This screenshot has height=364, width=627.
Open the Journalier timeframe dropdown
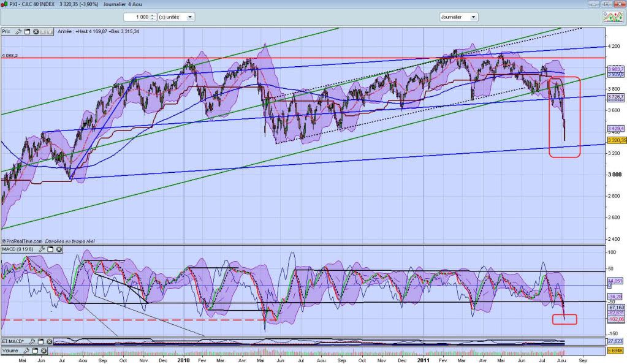tap(473, 17)
